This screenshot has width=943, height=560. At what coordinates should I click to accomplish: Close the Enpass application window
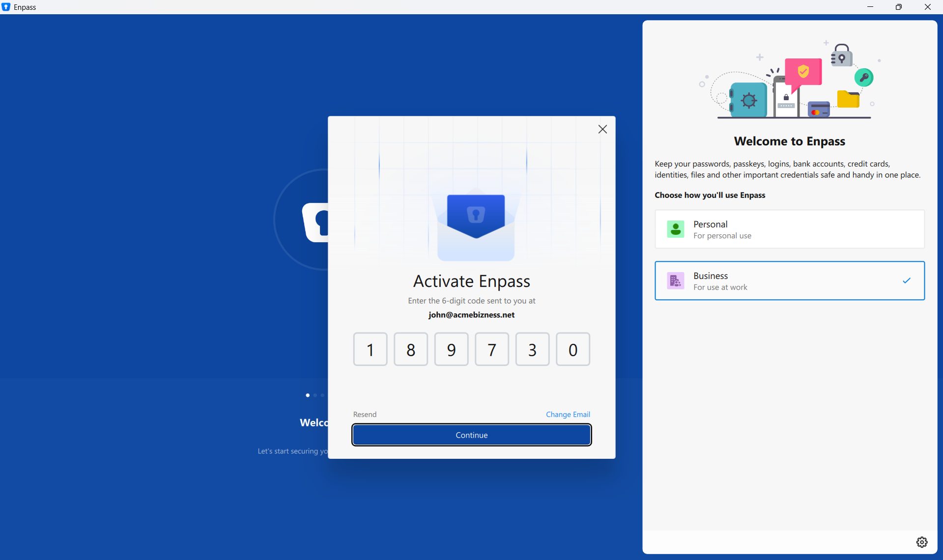coord(928,7)
